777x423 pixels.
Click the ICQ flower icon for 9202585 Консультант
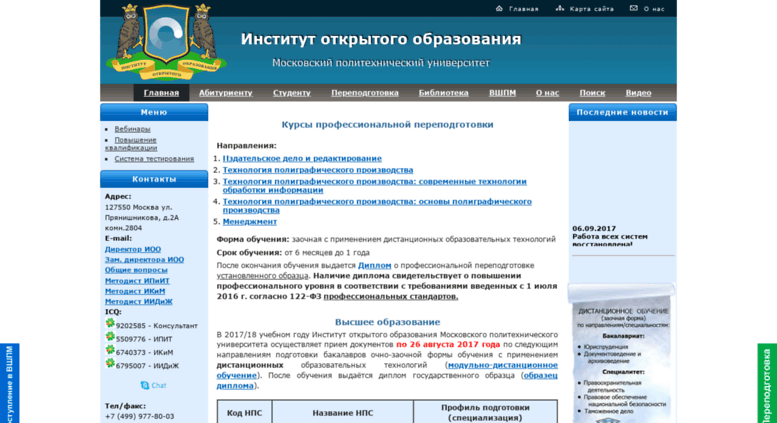(110, 323)
